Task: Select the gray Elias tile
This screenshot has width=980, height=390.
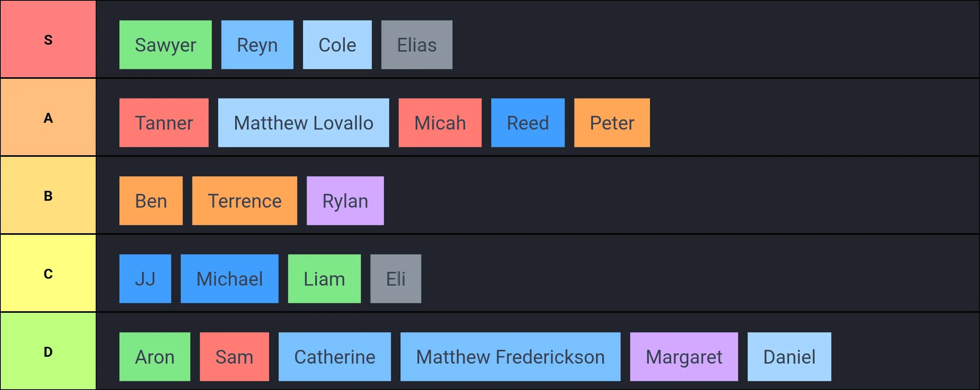Action: [x=416, y=45]
